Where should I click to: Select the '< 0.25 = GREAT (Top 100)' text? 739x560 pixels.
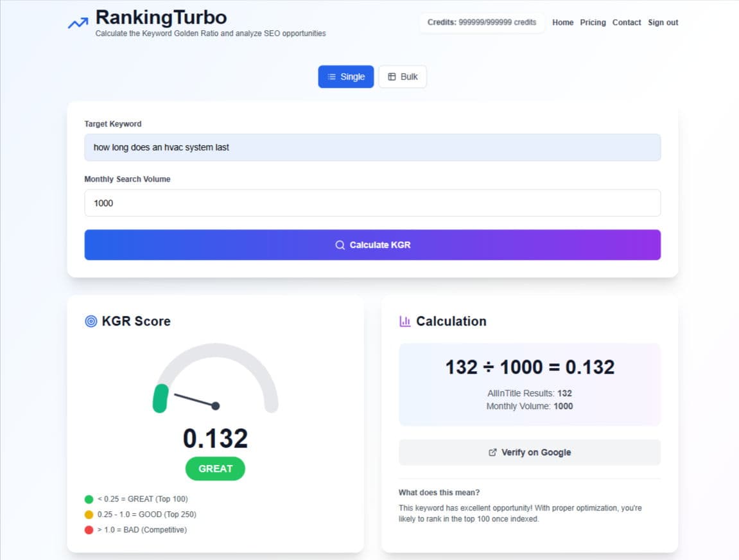pyautogui.click(x=143, y=499)
